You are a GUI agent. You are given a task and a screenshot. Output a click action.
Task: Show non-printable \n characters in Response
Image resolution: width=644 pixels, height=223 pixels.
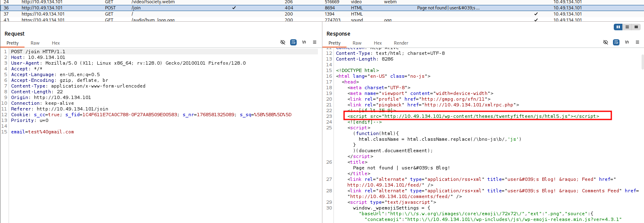coord(627,42)
